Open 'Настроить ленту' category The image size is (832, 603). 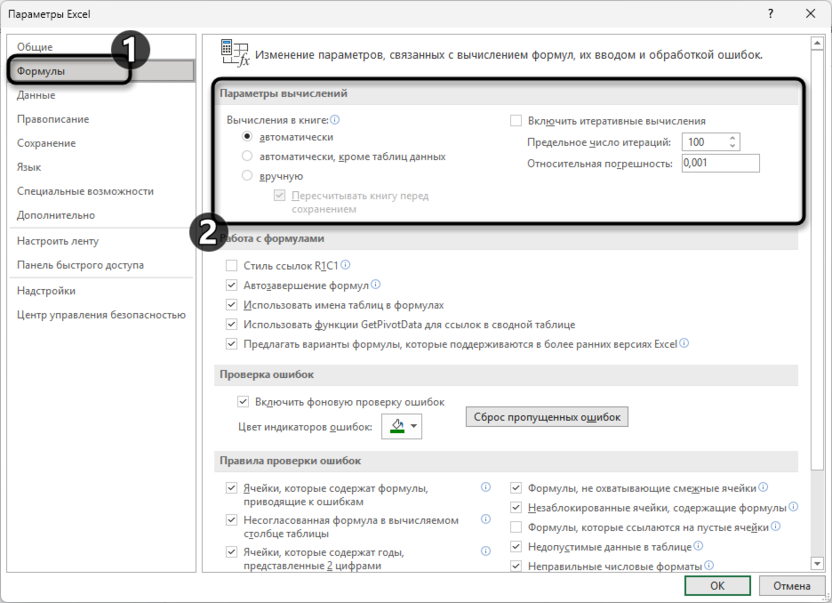click(101, 241)
